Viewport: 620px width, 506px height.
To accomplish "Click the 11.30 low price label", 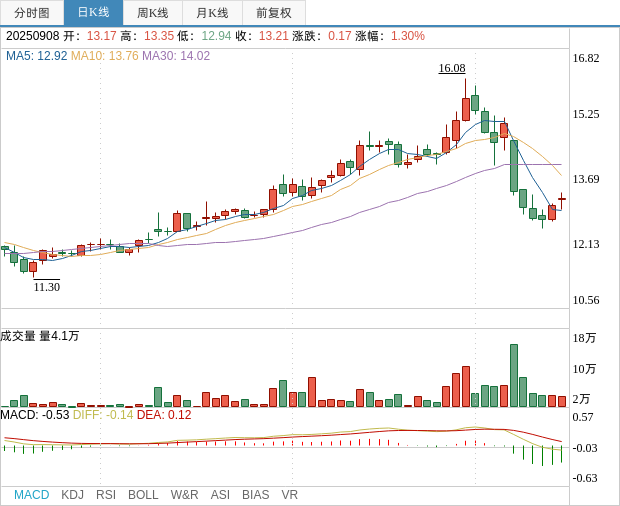I will coord(47,287).
